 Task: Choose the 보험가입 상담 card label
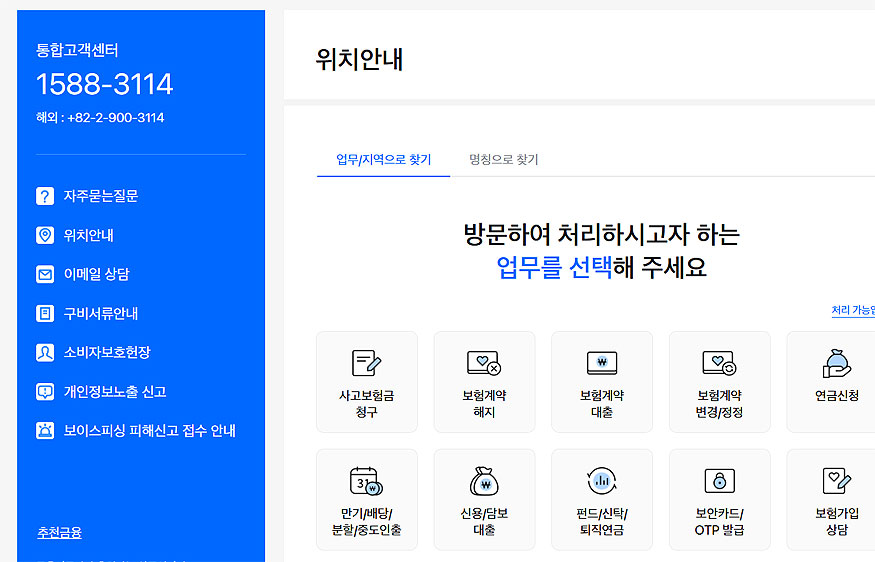[x=836, y=521]
